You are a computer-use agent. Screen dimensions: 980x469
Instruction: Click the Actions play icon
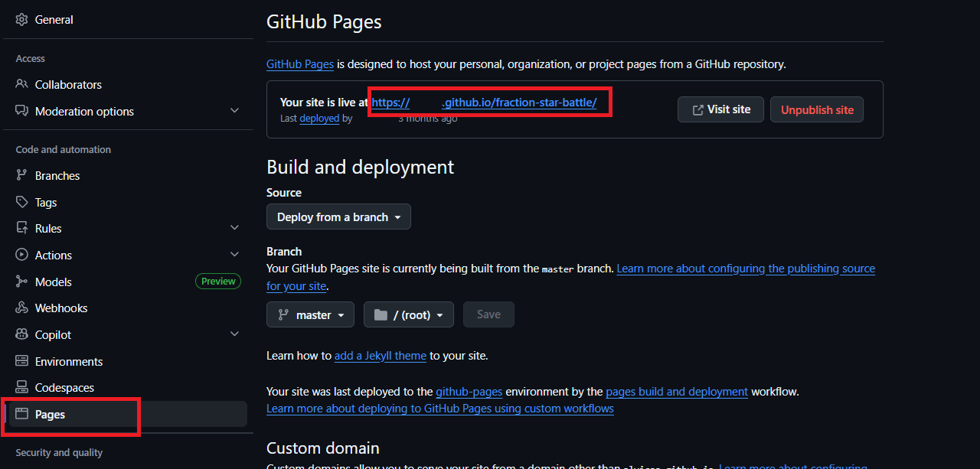(x=21, y=255)
